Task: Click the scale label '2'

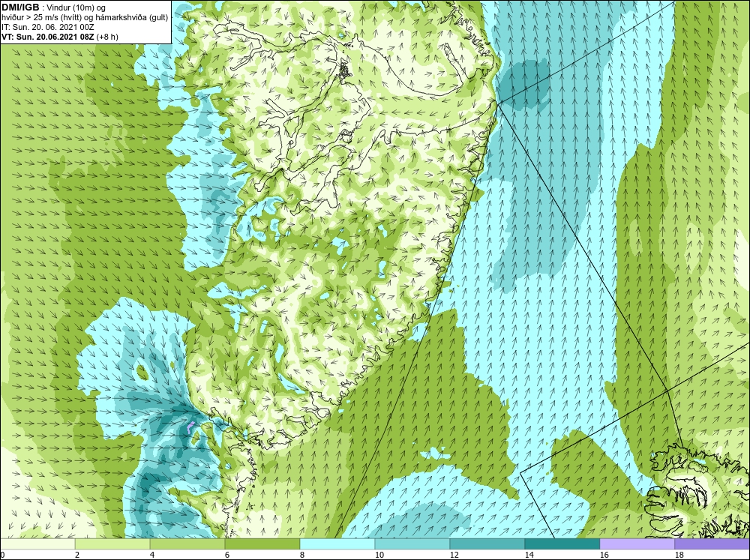Action: 77,555
